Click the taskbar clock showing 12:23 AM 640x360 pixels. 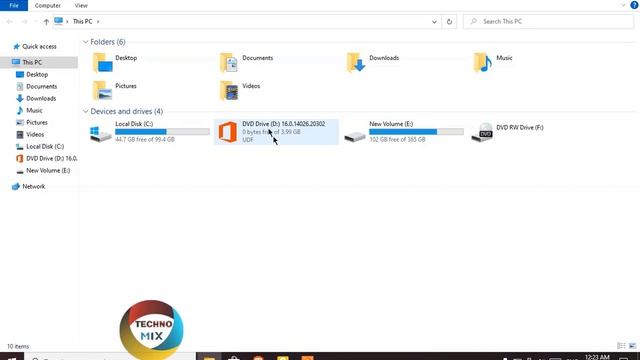(x=598, y=357)
